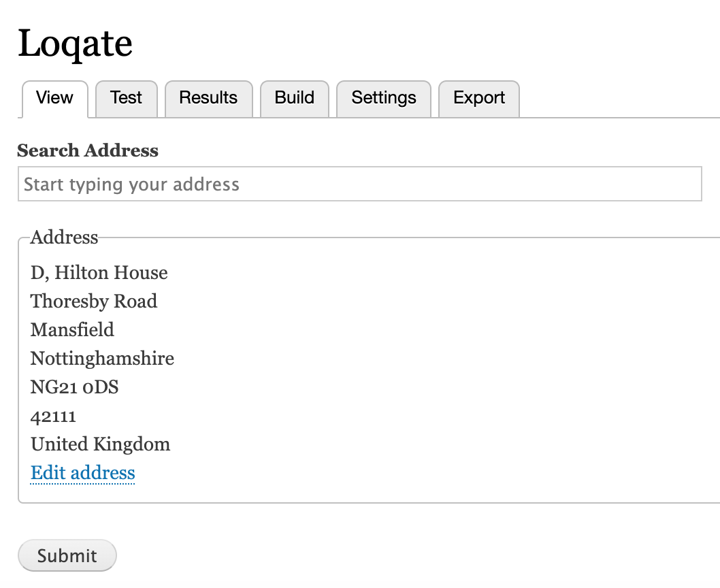Select the Build tab
The width and height of the screenshot is (720, 588).
point(295,98)
